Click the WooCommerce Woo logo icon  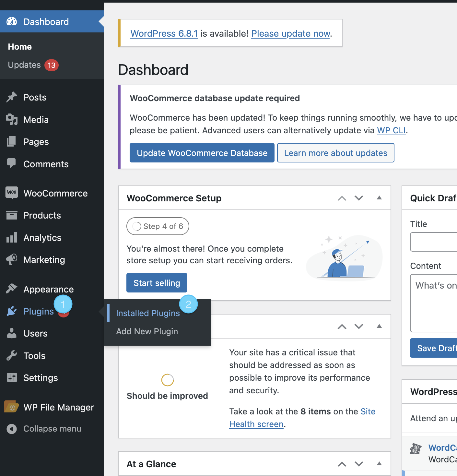12,193
